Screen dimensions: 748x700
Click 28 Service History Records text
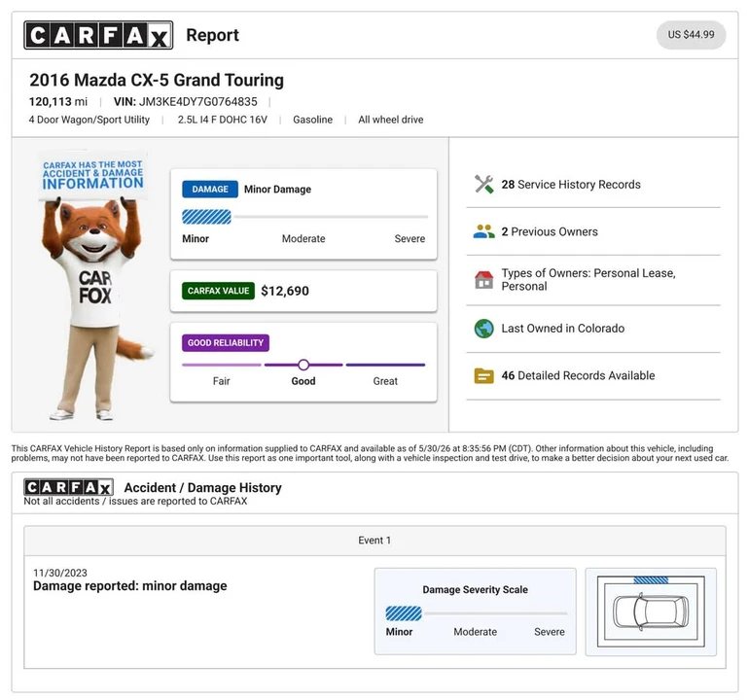pyautogui.click(x=571, y=185)
